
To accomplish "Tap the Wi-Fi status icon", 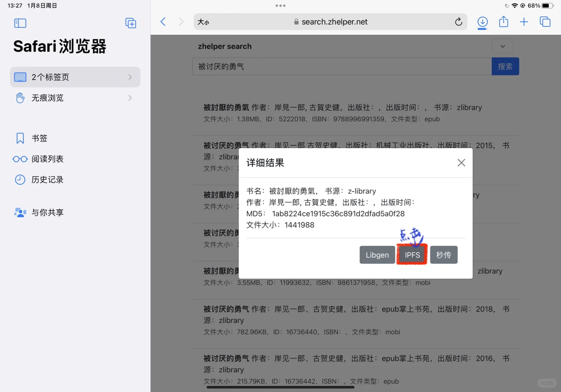I will pos(515,5).
